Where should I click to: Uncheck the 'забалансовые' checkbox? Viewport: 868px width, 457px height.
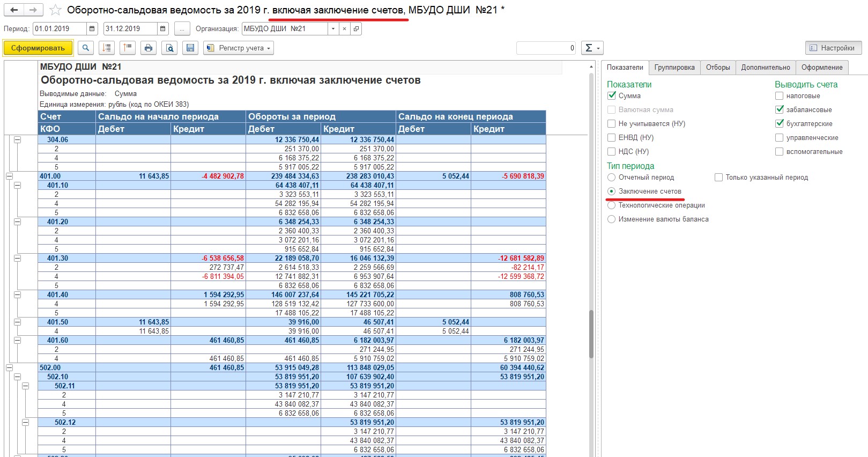click(779, 110)
